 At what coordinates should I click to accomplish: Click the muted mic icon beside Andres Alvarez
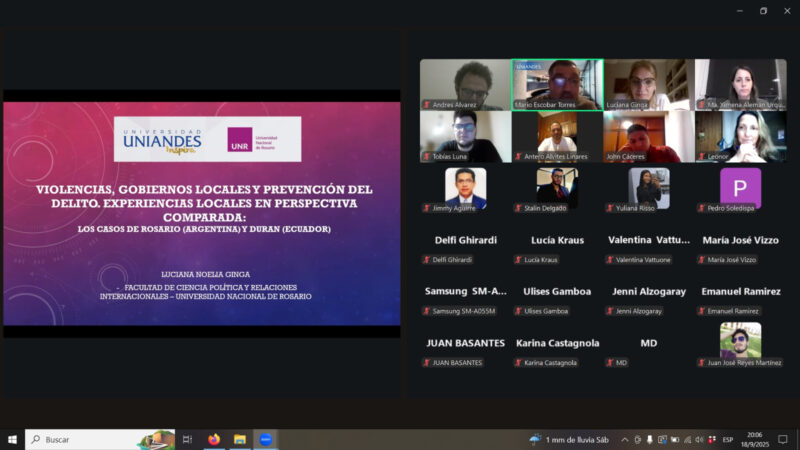(427, 104)
